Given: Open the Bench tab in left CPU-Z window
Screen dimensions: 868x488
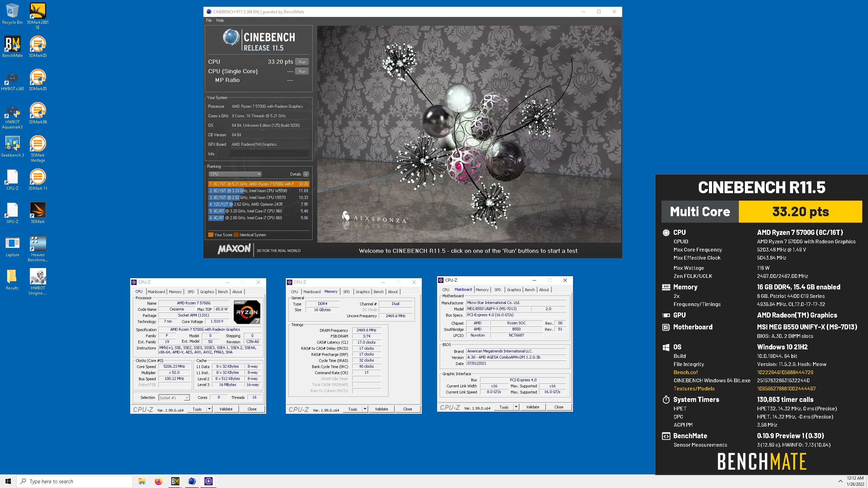Looking at the screenshot, I should (x=223, y=292).
